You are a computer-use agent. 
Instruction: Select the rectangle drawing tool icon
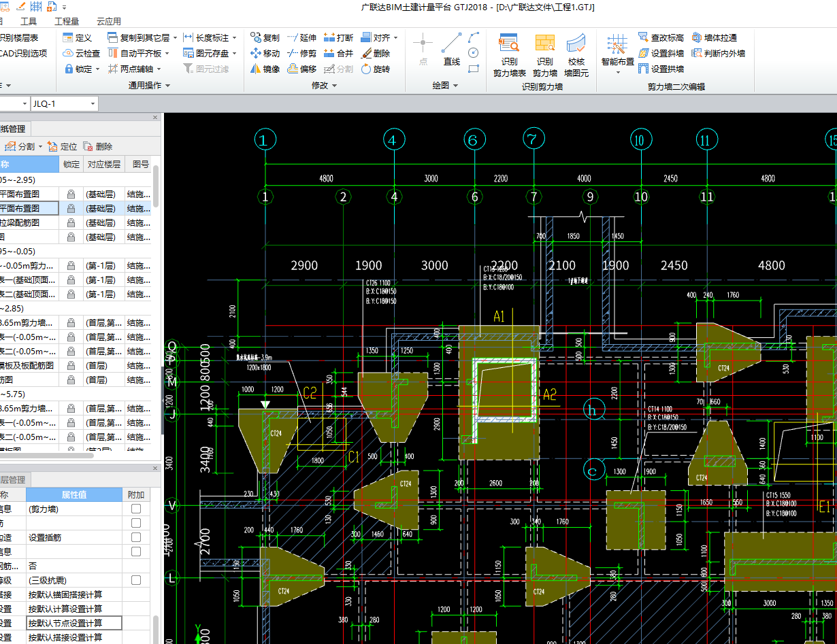(474, 69)
